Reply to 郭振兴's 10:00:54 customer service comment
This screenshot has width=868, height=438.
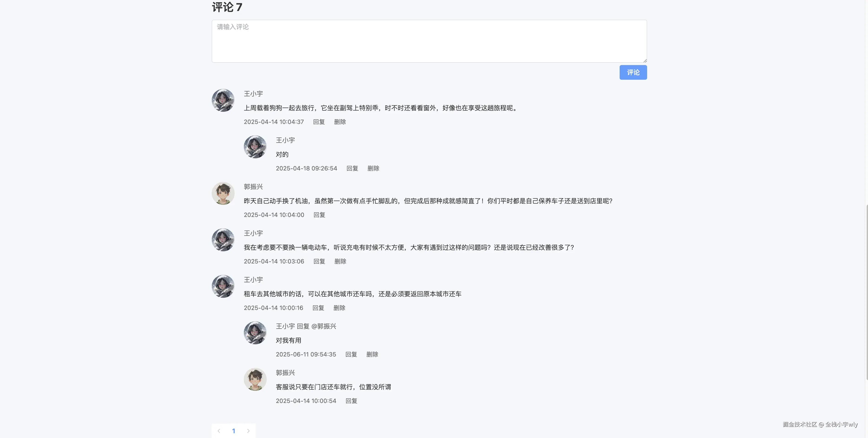coord(351,401)
